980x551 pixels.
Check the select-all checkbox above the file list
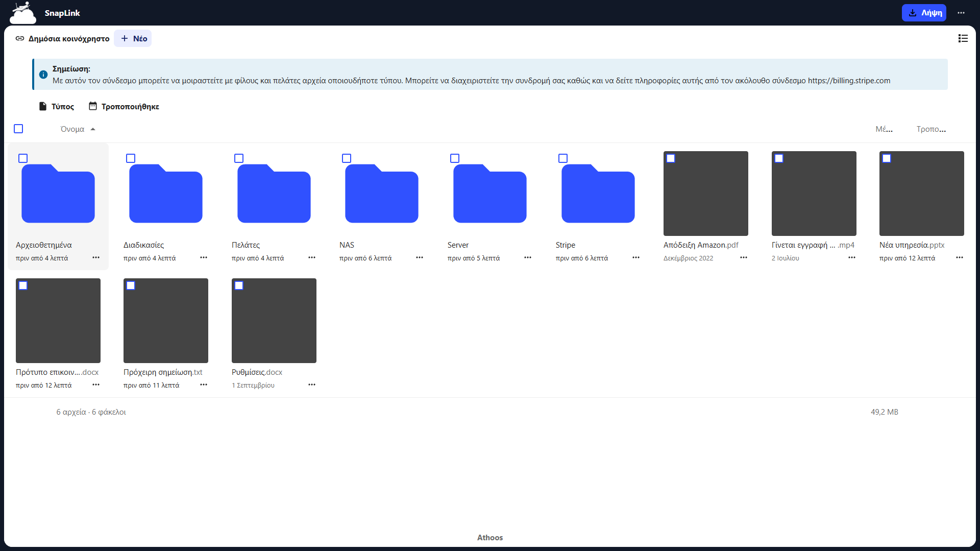[x=18, y=129]
